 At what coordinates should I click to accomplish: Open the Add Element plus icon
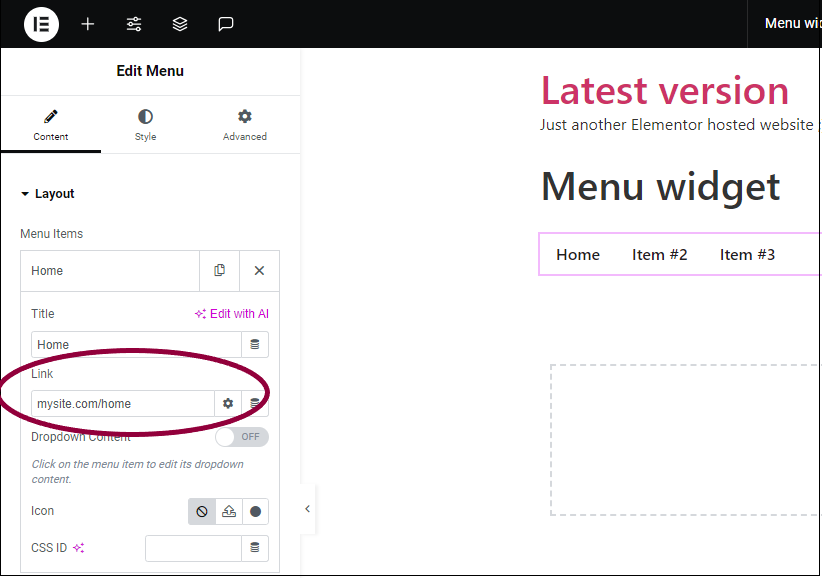tap(88, 24)
